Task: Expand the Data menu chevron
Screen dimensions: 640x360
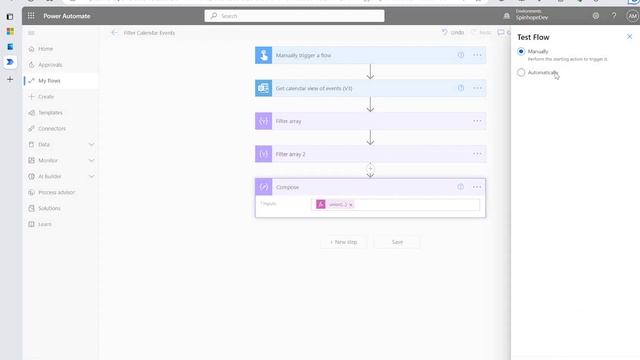Action: point(91,144)
